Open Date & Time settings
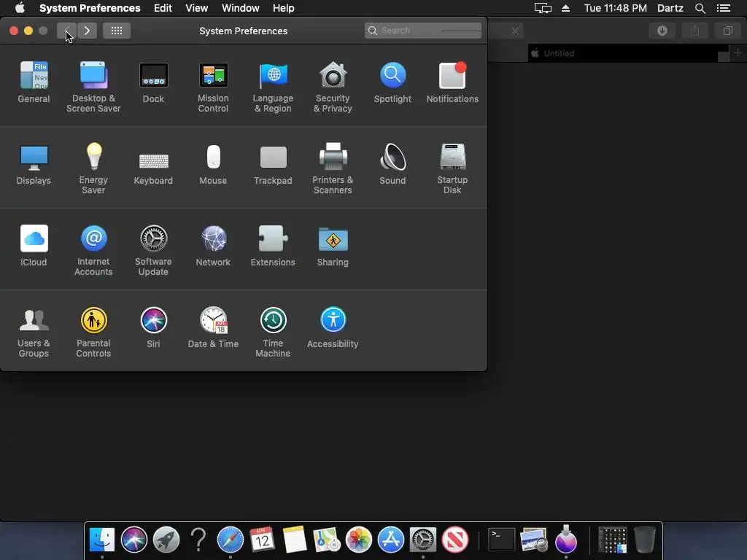The height and width of the screenshot is (560, 747). click(x=213, y=327)
